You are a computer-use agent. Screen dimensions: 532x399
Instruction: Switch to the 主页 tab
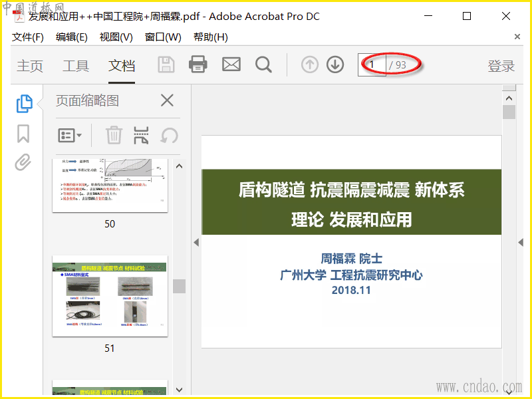[30, 66]
